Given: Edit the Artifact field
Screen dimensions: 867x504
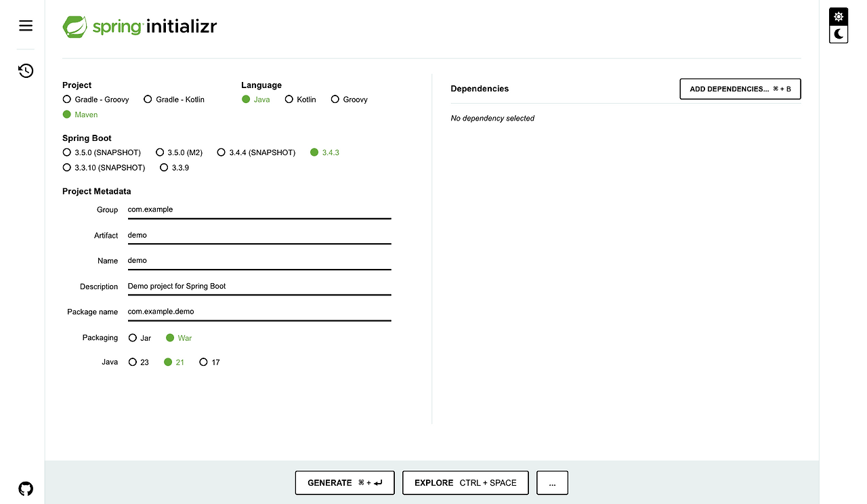Looking at the screenshot, I should click(259, 236).
